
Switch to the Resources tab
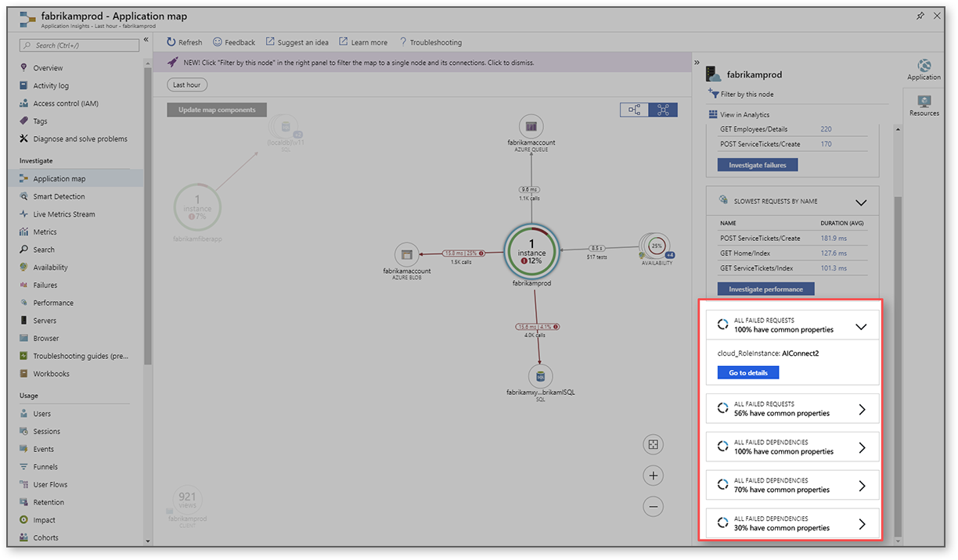coord(924,106)
